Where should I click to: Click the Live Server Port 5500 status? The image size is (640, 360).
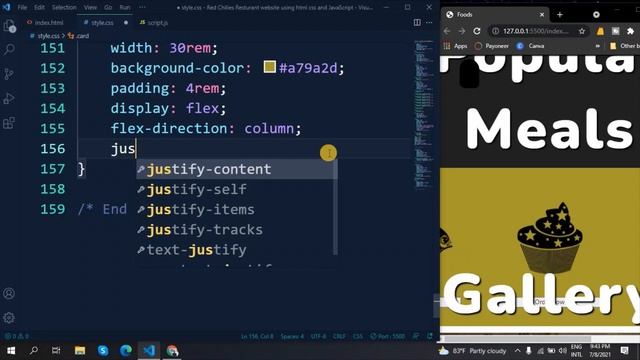(x=387, y=336)
